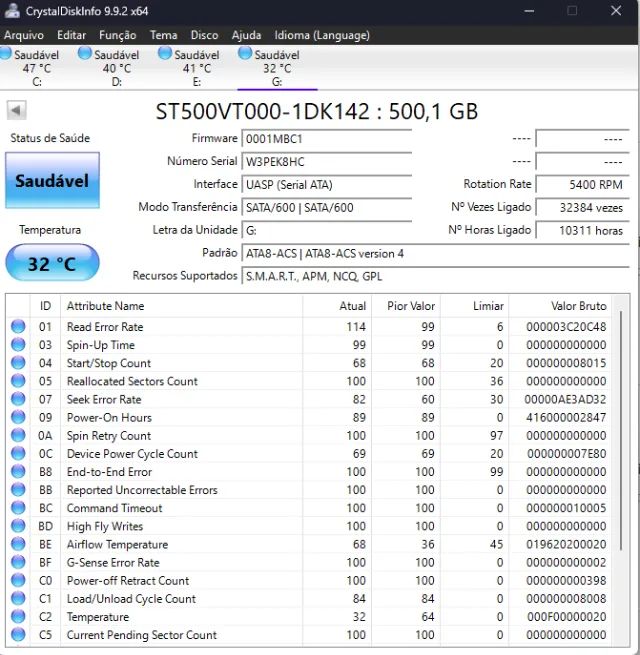Viewport: 640px width, 655px height.
Task: Click the previous disk arrow button
Action: [16, 111]
